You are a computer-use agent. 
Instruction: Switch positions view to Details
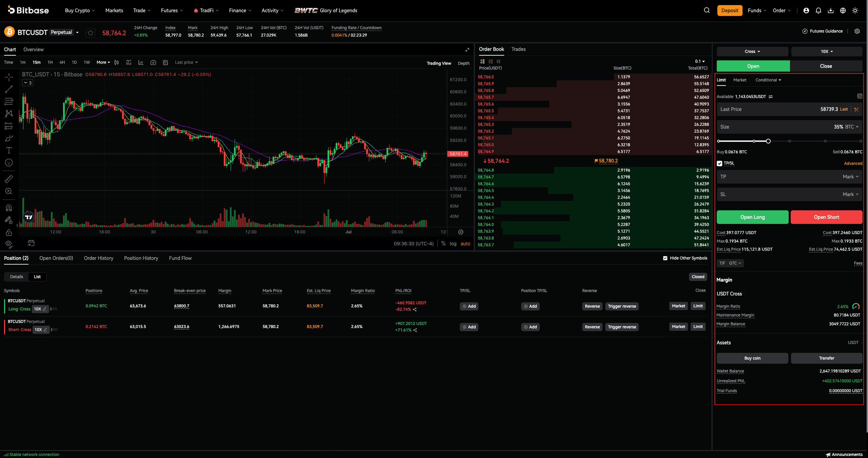pyautogui.click(x=17, y=277)
